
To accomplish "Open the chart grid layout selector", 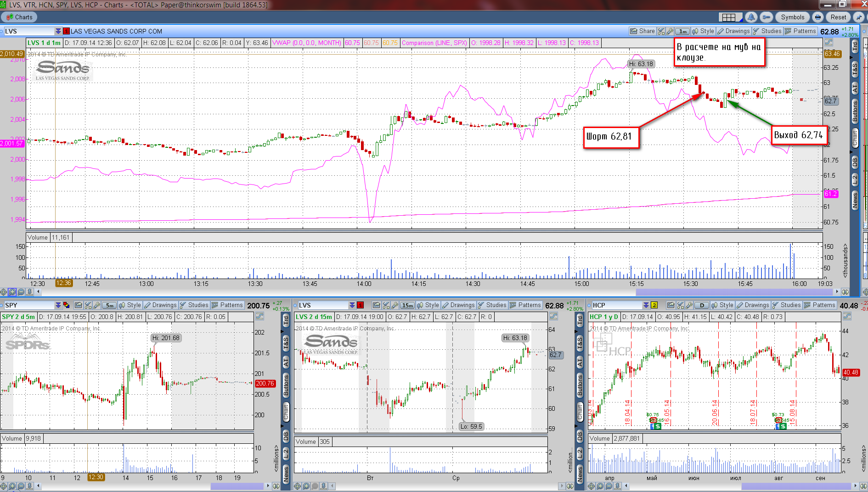I will (x=731, y=17).
